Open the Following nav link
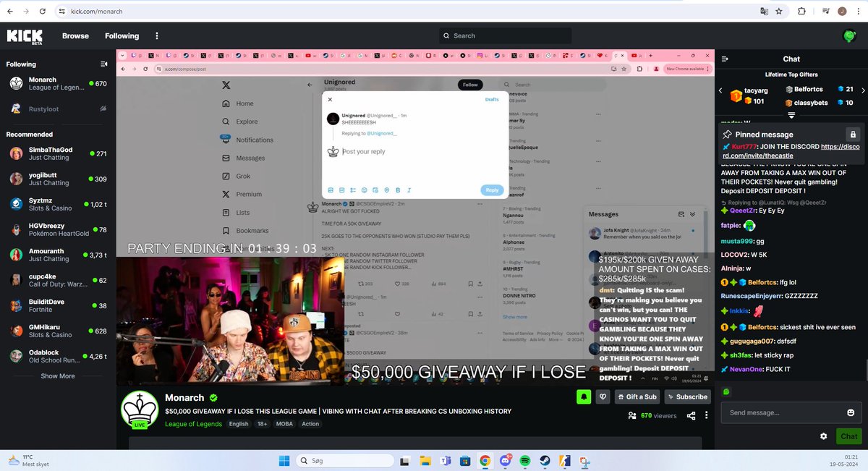 [x=122, y=35]
